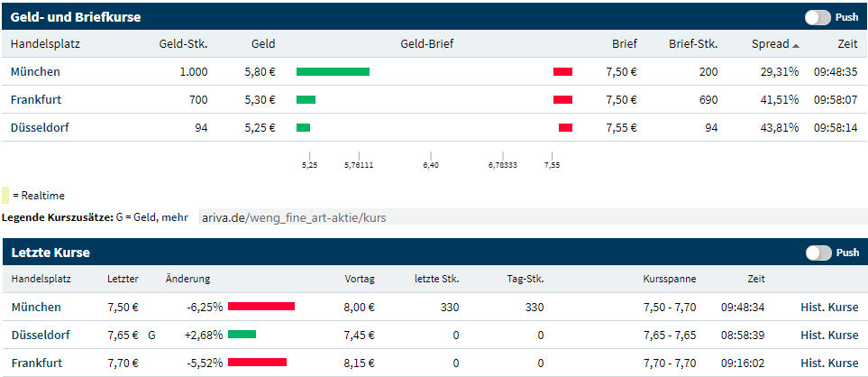
Task: Open Hist. Kurse for Frankfurt
Action: [829, 363]
